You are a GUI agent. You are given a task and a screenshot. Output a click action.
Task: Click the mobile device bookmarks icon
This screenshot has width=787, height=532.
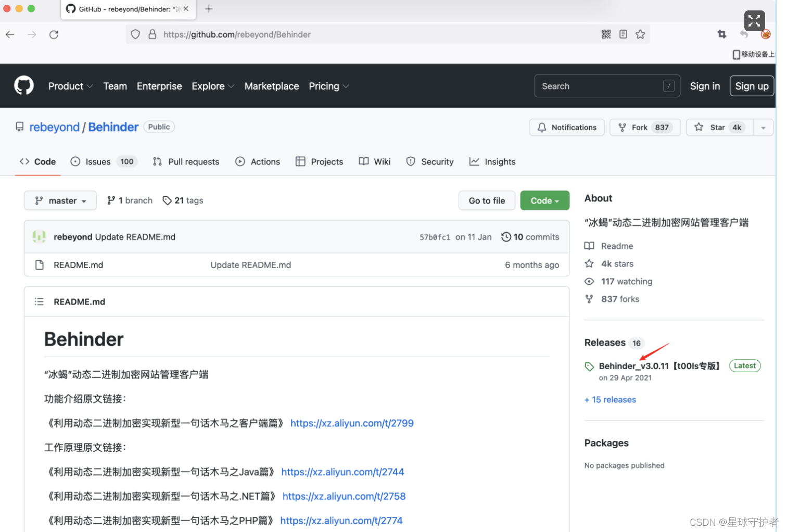736,54
